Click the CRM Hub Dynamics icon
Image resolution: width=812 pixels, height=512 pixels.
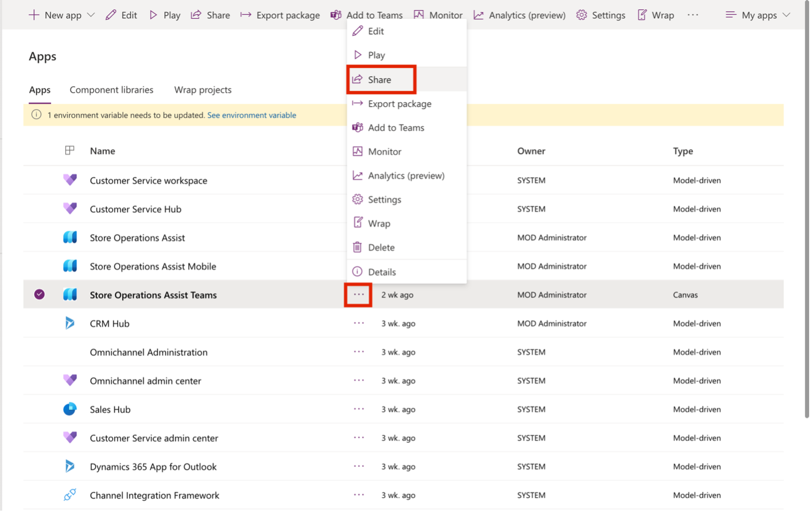pyautogui.click(x=70, y=323)
